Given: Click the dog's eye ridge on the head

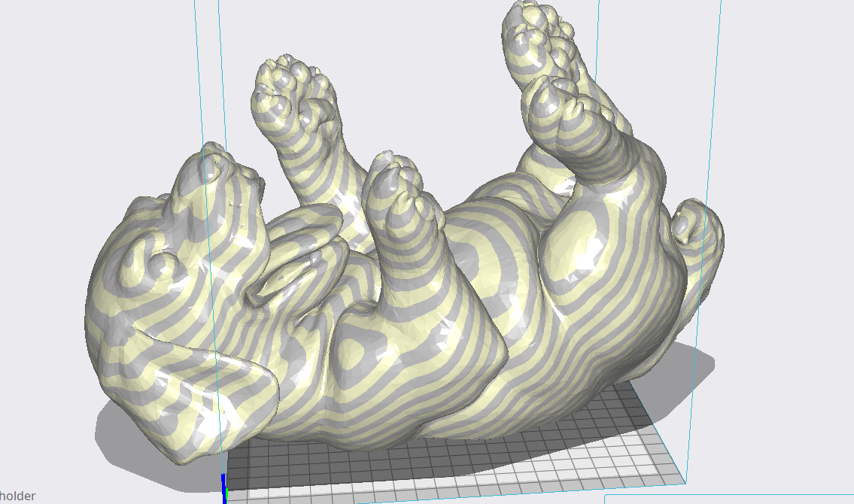Looking at the screenshot, I should 153,256.
